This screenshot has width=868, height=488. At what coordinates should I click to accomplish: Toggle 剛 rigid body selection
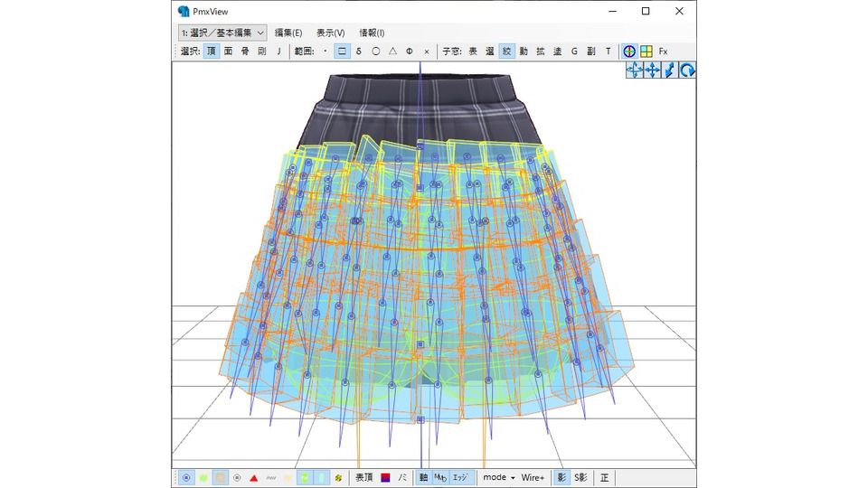(x=262, y=52)
